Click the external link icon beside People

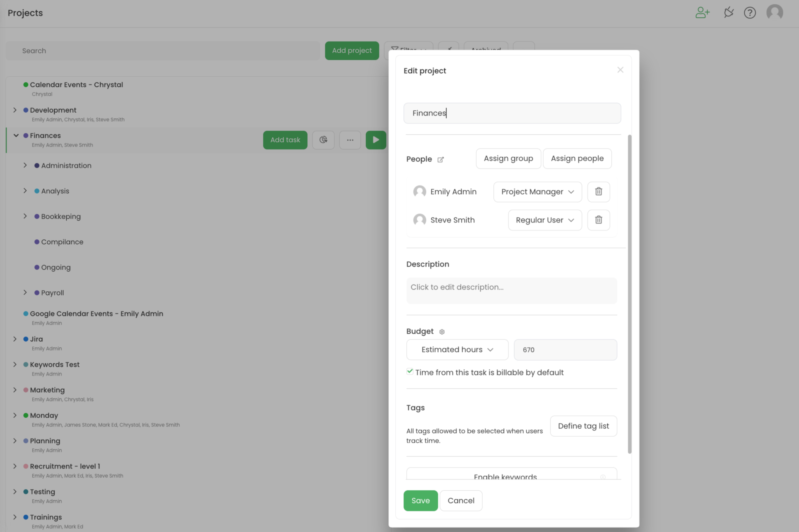click(441, 159)
